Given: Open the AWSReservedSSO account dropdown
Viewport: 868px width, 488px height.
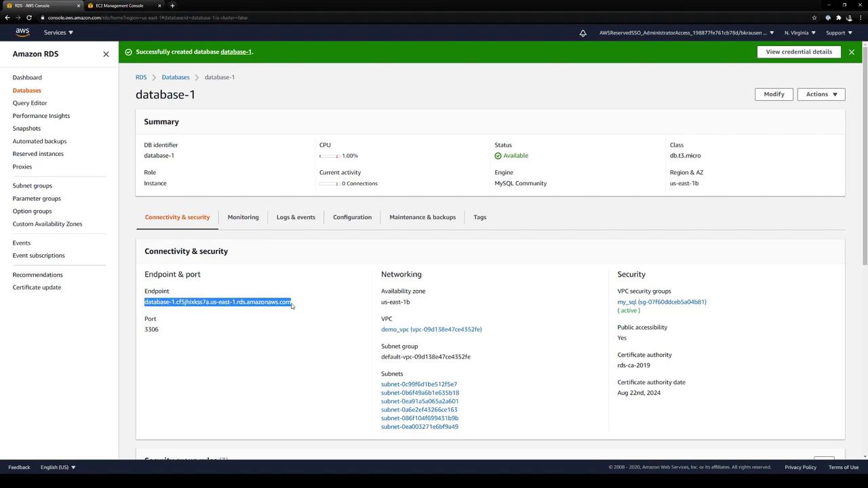Looking at the screenshot, I should point(686,33).
